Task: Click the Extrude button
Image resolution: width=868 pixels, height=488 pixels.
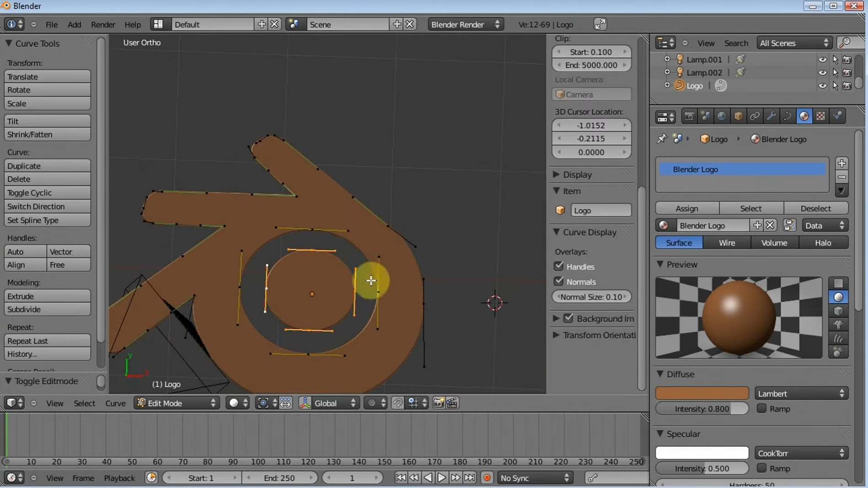Action: click(x=48, y=296)
